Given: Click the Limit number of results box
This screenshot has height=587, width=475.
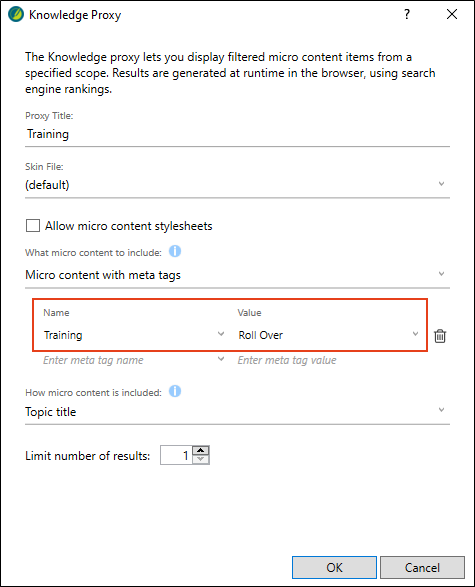Looking at the screenshot, I should 176,455.
